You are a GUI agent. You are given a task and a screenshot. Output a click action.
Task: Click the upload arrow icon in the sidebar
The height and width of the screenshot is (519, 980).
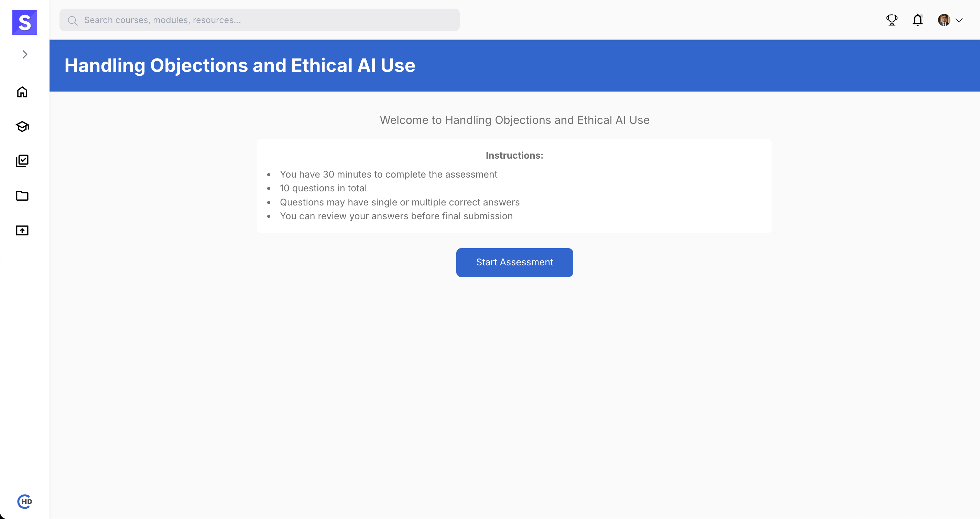point(22,230)
